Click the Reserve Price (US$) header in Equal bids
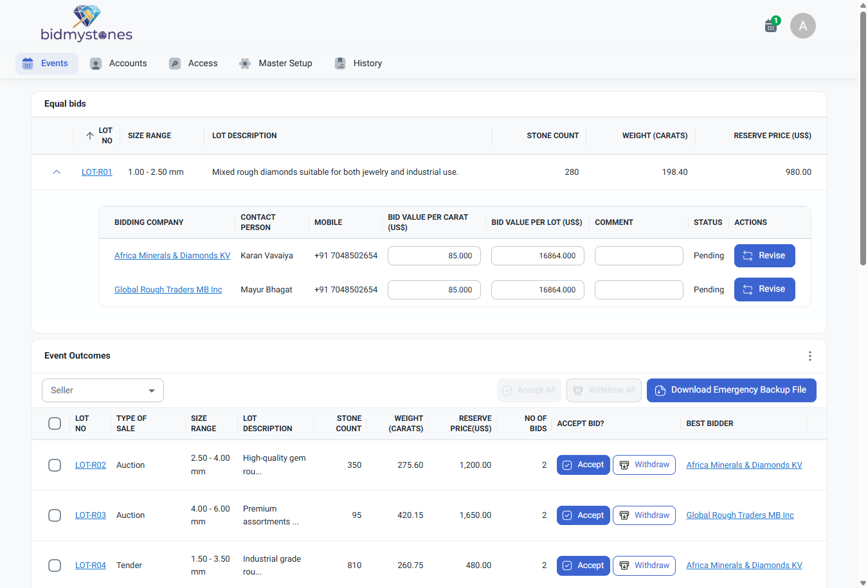 click(773, 136)
